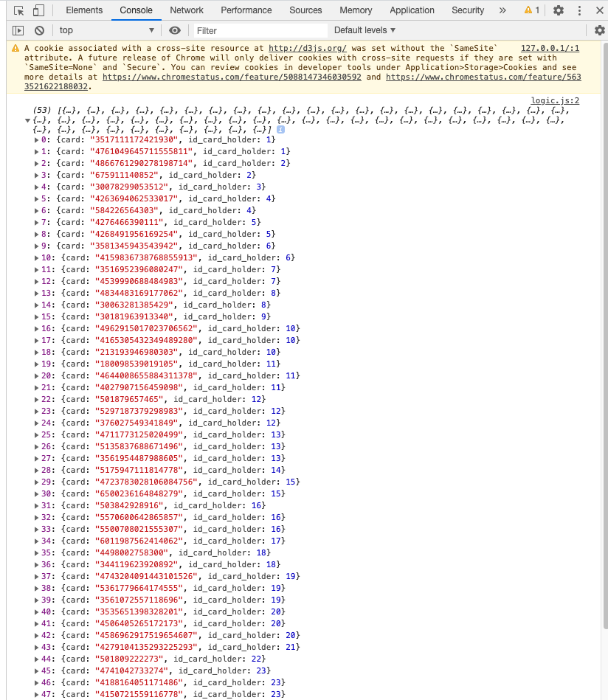Open the Network tab
The image size is (608, 700).
(x=186, y=10)
